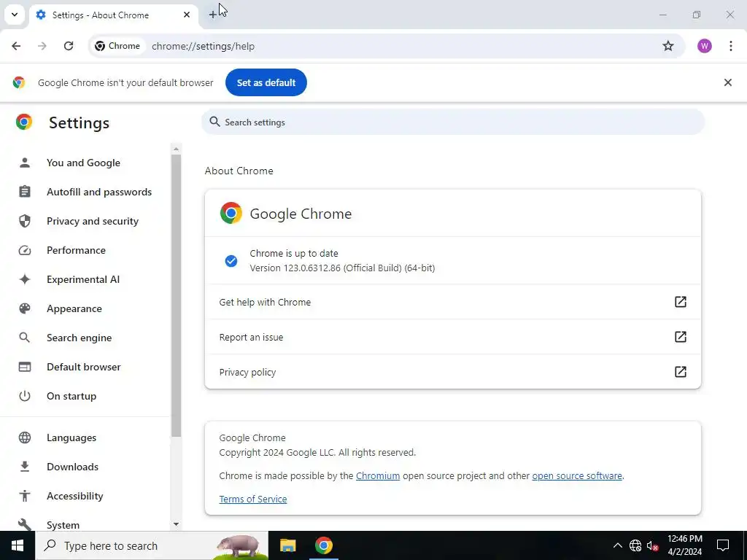Click the You and Google person icon
The width and height of the screenshot is (747, 560).
[x=25, y=163]
